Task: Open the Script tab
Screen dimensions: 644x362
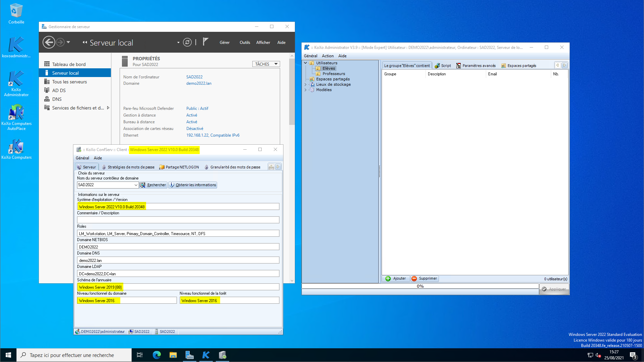Action: point(443,66)
